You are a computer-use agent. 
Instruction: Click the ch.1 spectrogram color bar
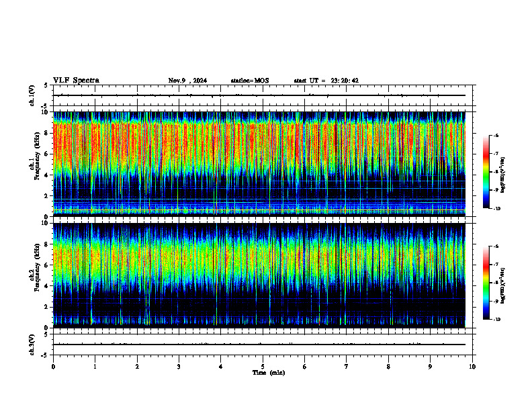tap(486, 172)
